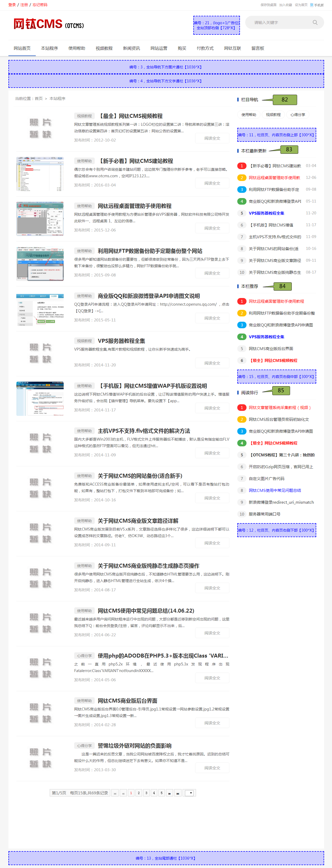Click 阅读全文 for 网钛CMS建站教程 article
The width and height of the screenshot is (332, 868).
pos(212,183)
